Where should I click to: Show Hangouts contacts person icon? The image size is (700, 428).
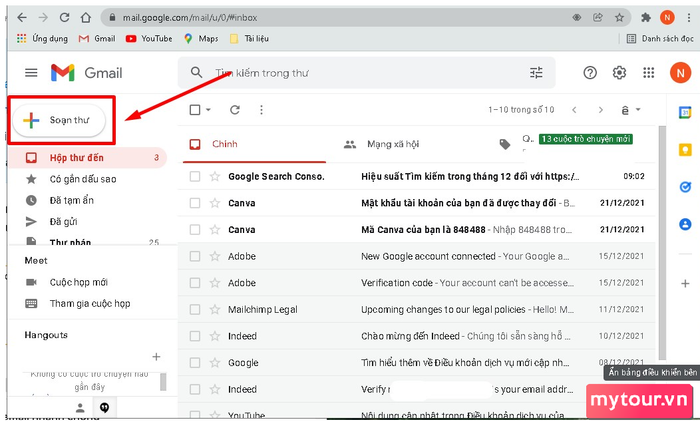(x=80, y=407)
